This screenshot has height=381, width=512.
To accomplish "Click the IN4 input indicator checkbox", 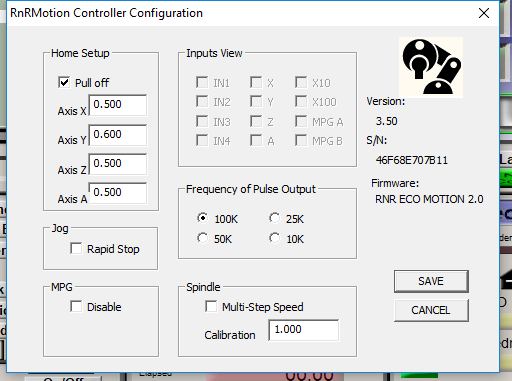I will pos(202,140).
